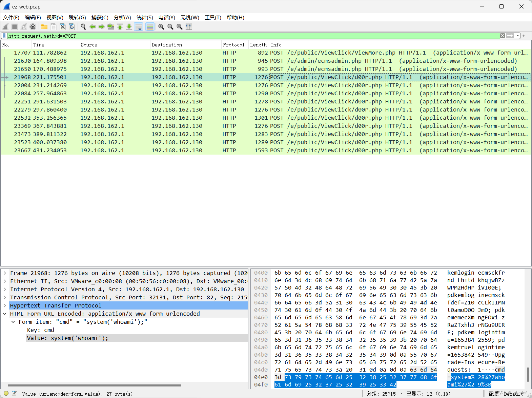Select the Value: system('whoami'); line

click(137, 338)
